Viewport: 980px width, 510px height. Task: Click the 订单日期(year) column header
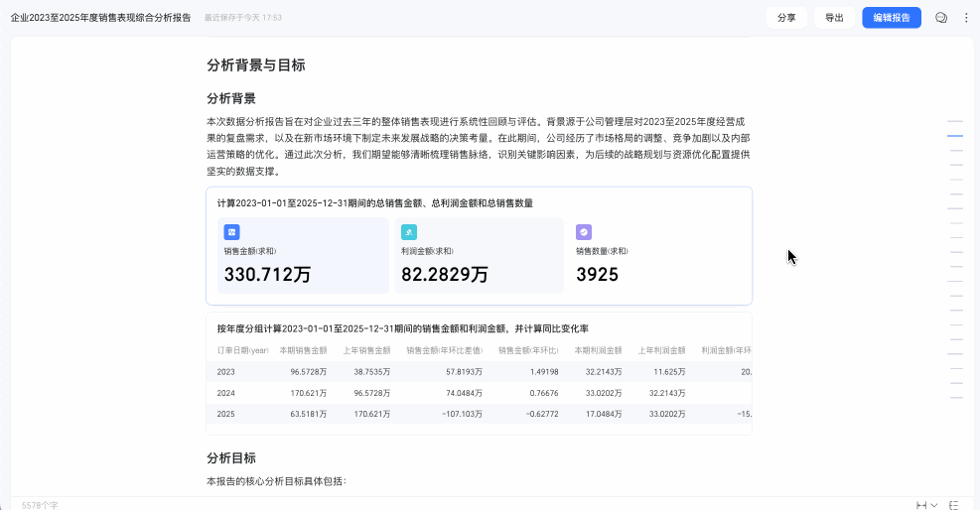[x=242, y=351]
